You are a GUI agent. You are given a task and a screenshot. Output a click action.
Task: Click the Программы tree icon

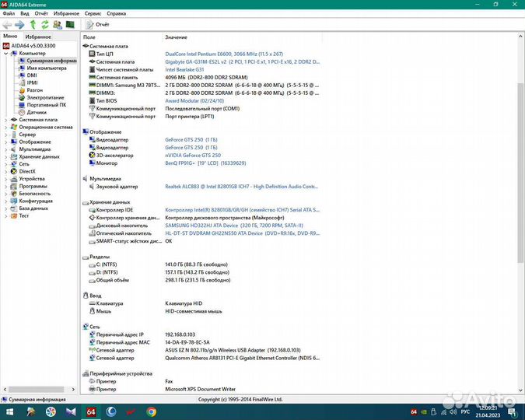tap(14, 186)
